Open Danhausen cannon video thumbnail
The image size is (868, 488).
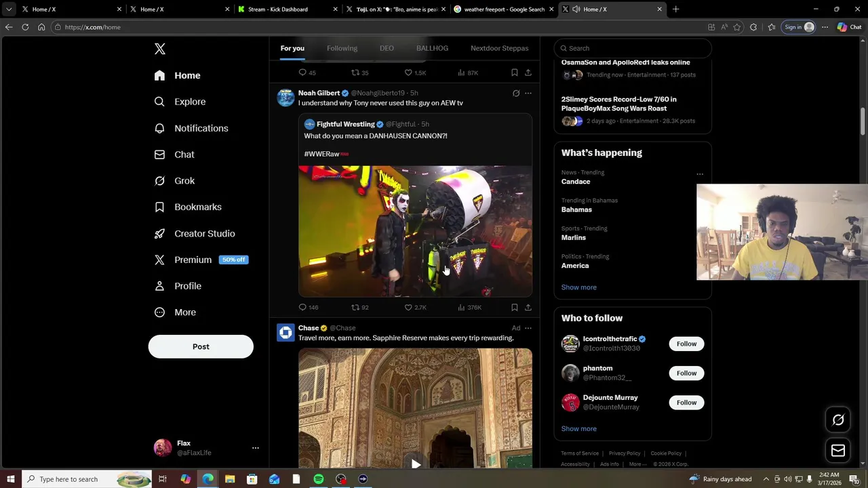pos(415,231)
